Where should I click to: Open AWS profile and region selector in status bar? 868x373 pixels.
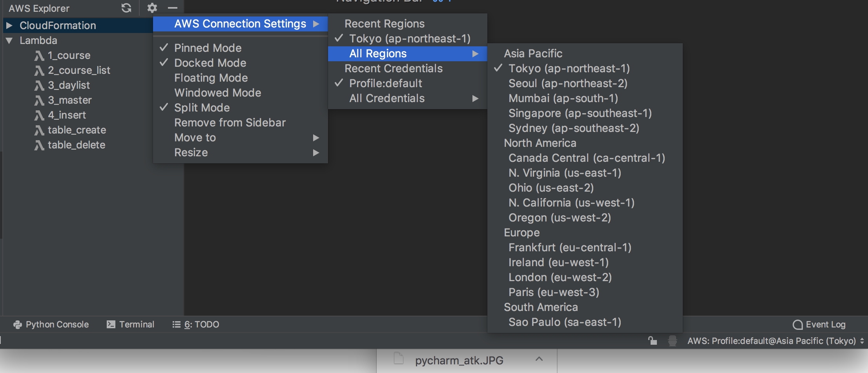[775, 340]
